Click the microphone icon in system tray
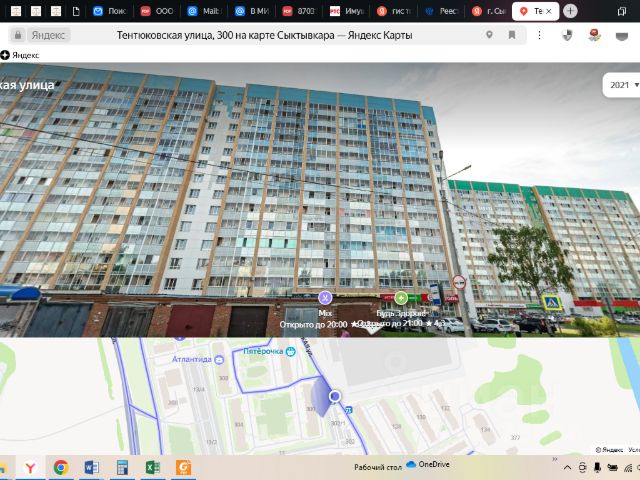 (598, 467)
